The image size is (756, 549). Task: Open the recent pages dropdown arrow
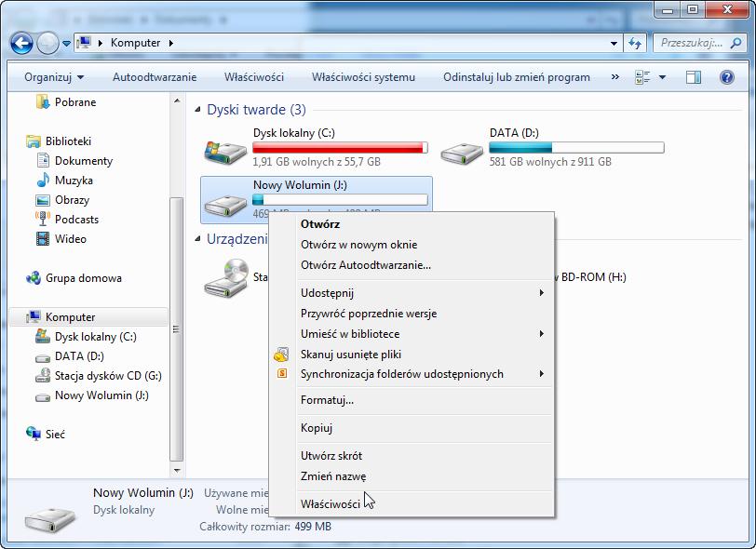[x=66, y=44]
